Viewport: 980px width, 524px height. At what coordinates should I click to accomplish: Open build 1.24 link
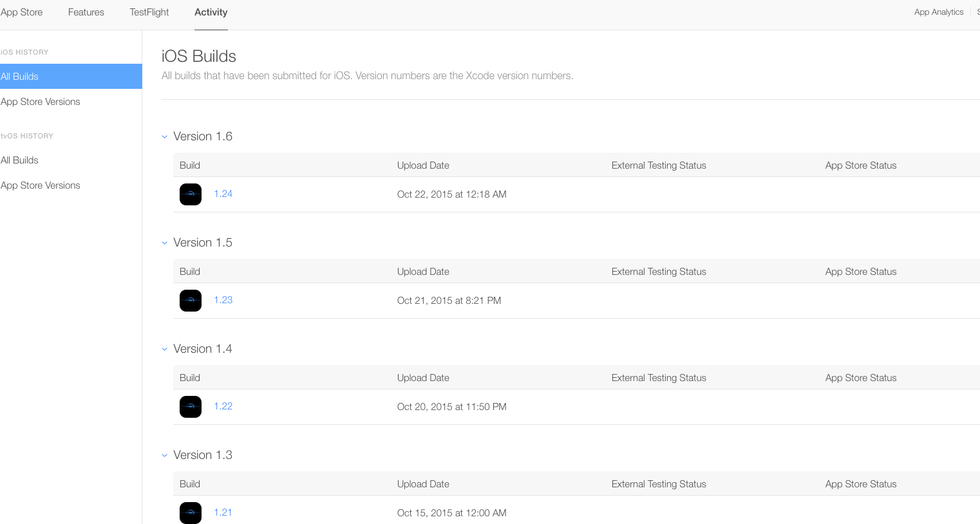point(223,194)
